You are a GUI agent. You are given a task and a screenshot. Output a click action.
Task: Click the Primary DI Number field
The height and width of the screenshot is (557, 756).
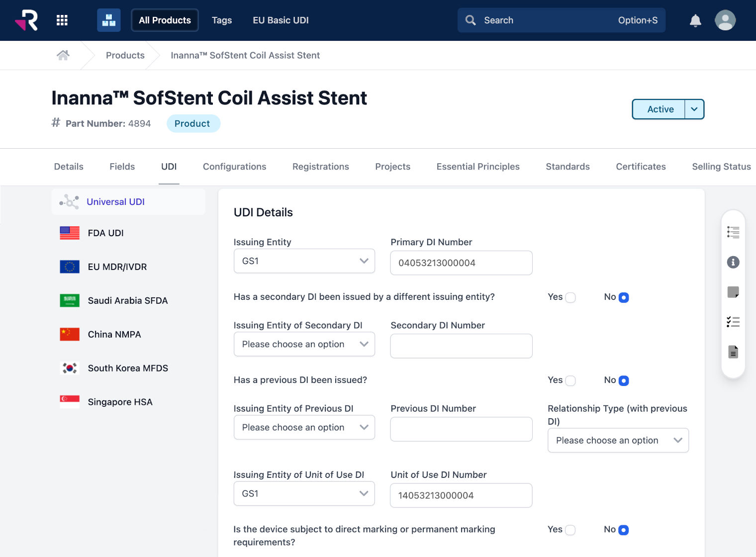tap(461, 263)
